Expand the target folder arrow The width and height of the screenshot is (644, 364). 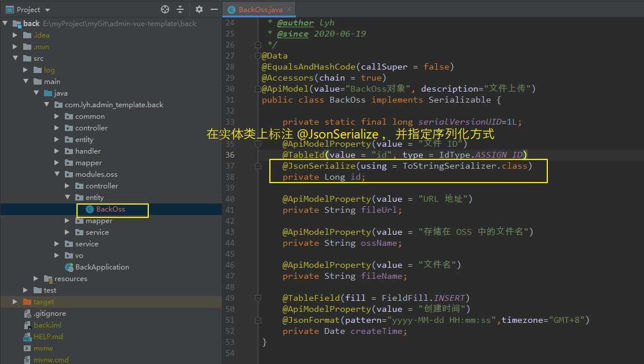click(x=15, y=301)
